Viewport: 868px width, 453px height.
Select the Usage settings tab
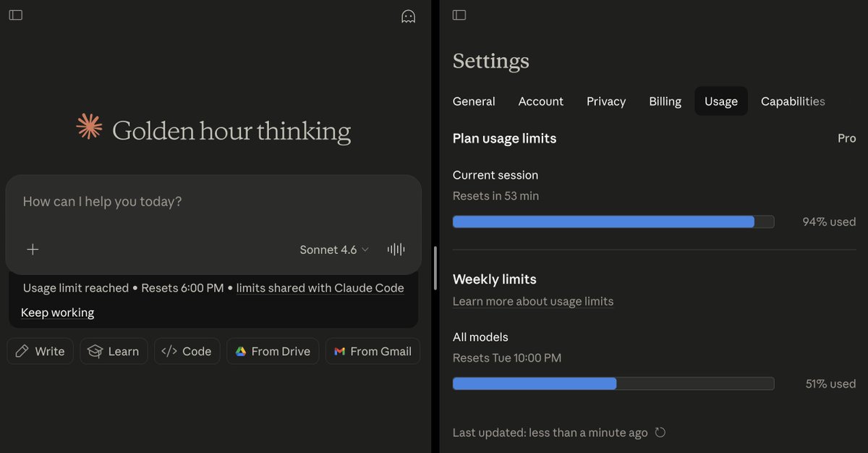pyautogui.click(x=721, y=101)
